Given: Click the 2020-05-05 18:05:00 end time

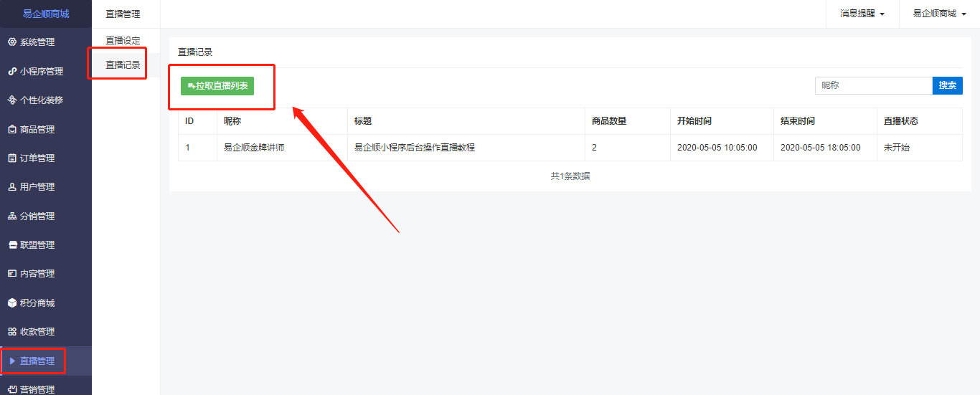Looking at the screenshot, I should point(821,148).
